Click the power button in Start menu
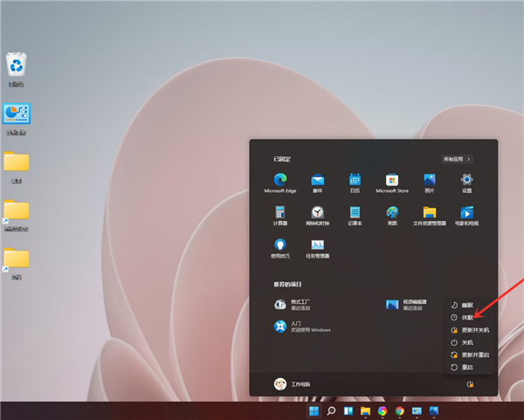 [x=470, y=383]
